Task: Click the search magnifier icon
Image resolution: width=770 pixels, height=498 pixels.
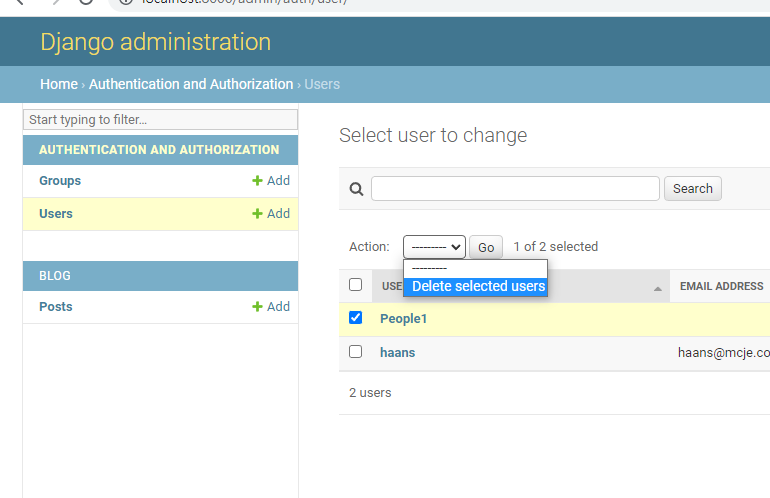Action: click(356, 189)
